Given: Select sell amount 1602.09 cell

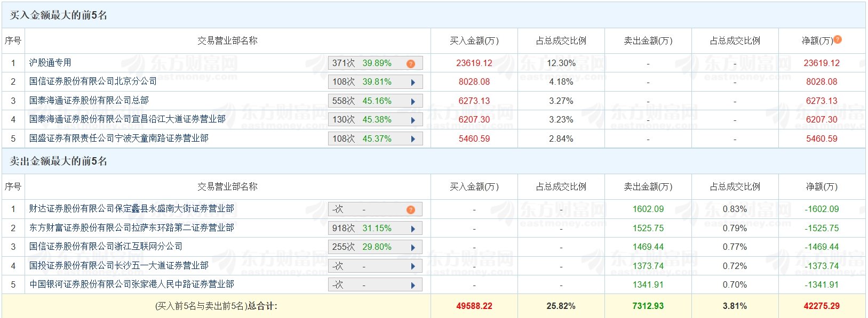Looking at the screenshot, I should pos(648,209).
